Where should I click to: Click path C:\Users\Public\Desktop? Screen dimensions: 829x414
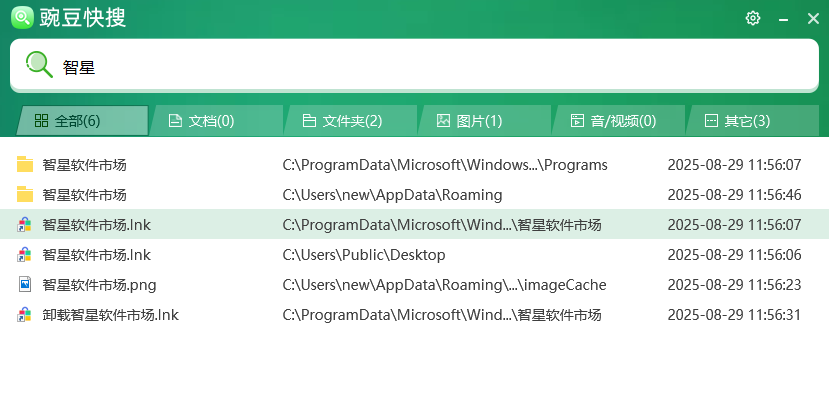(364, 255)
